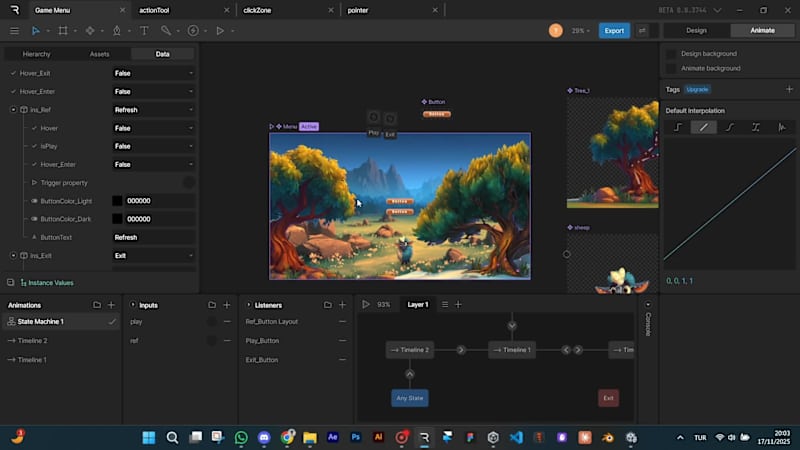Image resolution: width=800 pixels, height=450 pixels.
Task: Select the Bone tool
Action: click(166, 31)
